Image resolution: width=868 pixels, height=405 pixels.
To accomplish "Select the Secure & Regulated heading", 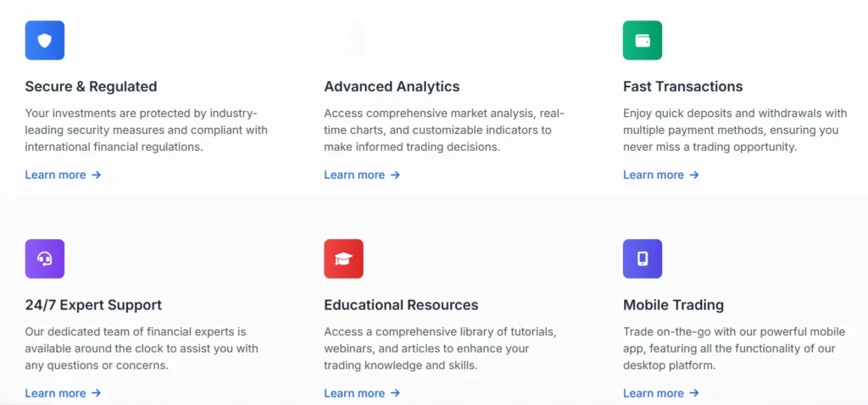I will click(x=91, y=86).
